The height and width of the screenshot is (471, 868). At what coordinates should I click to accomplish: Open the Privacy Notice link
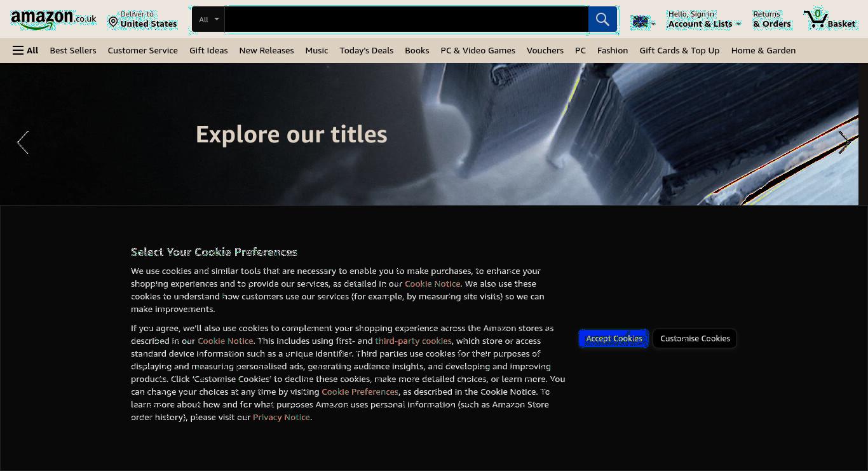pyautogui.click(x=281, y=417)
